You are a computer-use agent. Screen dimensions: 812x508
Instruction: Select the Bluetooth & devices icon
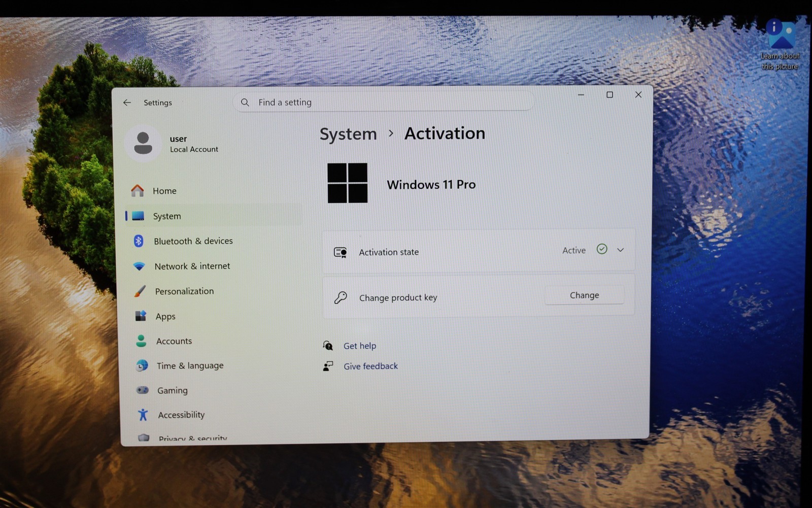click(139, 241)
